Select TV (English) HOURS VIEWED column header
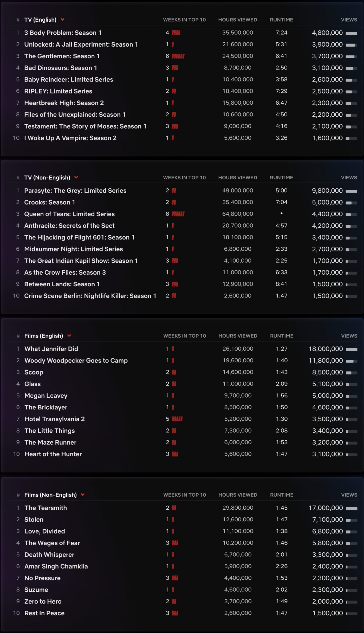Image resolution: width=364 pixels, height=633 pixels. pos(238,20)
